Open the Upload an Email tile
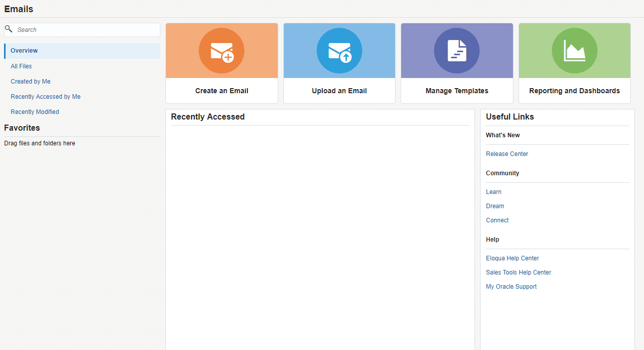Viewport: 644px width, 350px height. [x=339, y=90]
